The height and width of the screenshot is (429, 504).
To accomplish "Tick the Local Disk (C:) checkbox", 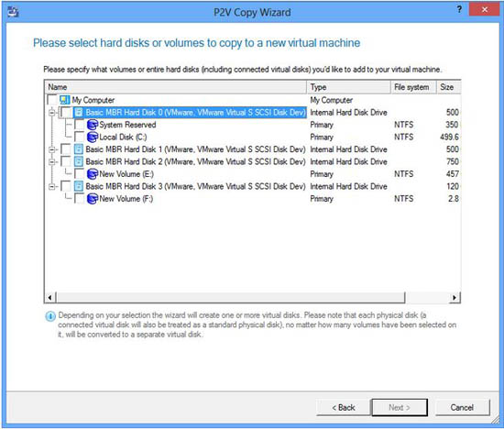I will pyautogui.click(x=79, y=137).
